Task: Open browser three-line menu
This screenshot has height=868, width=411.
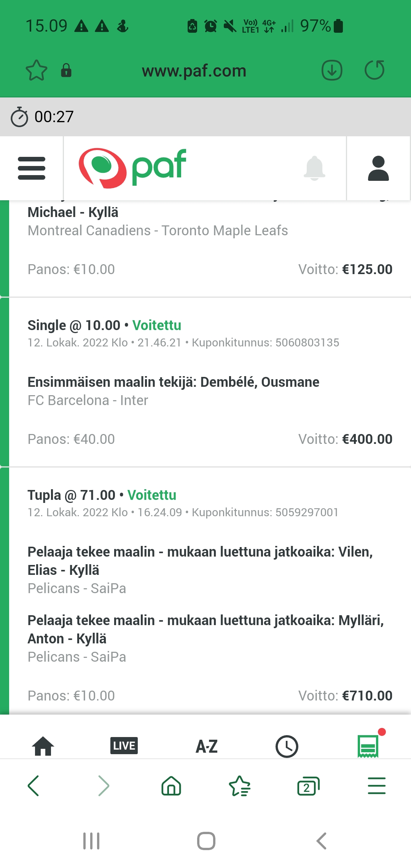Action: (377, 786)
